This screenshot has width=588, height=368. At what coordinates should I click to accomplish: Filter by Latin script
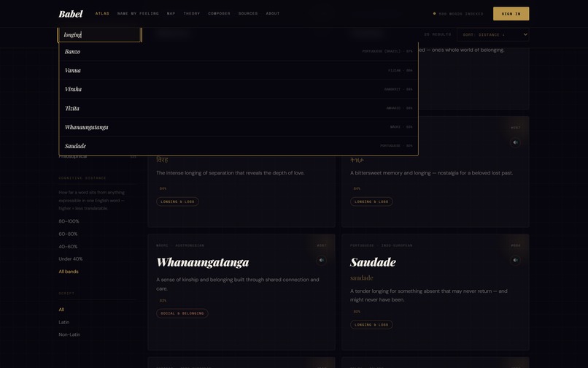(x=63, y=322)
